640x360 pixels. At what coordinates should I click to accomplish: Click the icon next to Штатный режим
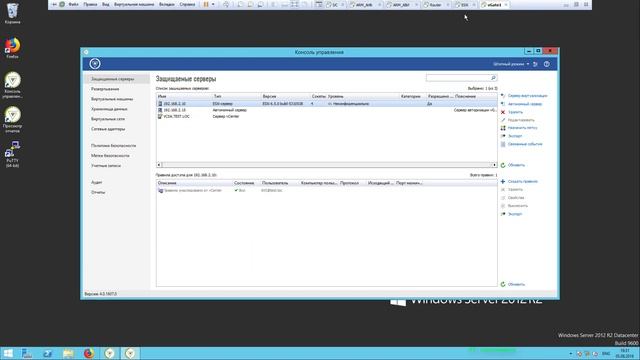(535, 64)
